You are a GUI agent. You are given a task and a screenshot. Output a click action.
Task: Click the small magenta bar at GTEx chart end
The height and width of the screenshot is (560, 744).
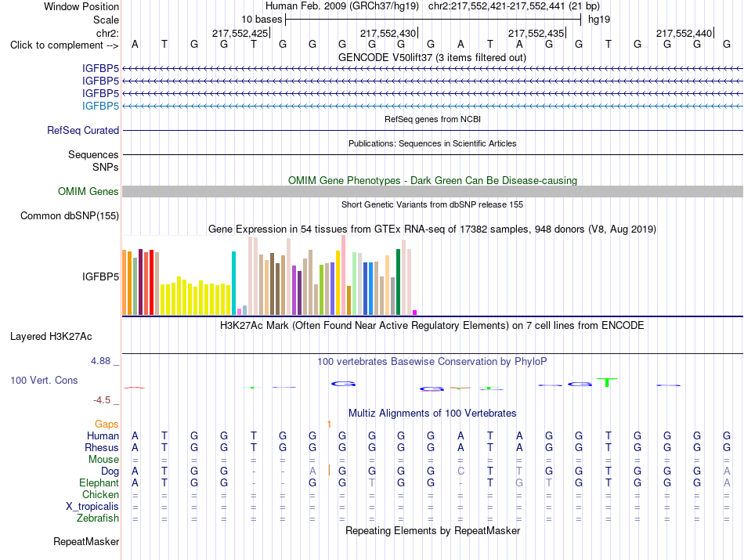(415, 313)
